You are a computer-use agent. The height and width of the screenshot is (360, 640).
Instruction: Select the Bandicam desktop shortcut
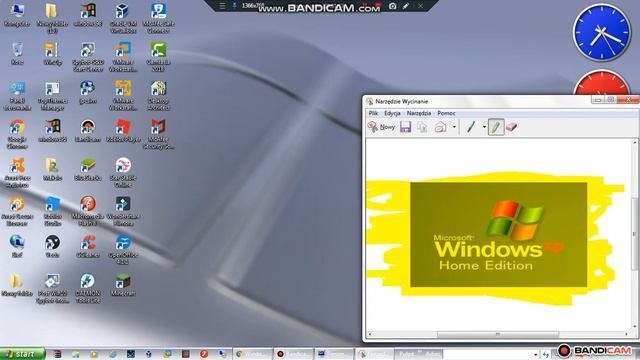tap(88, 131)
